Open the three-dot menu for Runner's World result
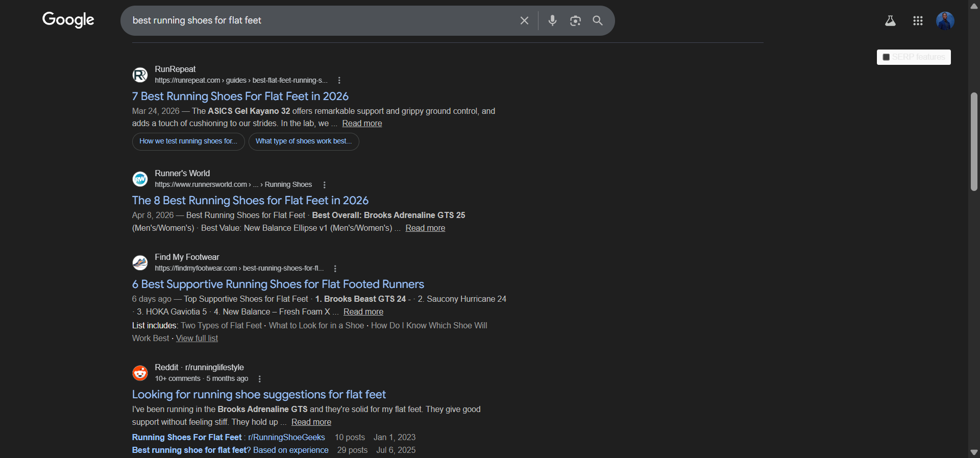Screen dimensions: 980x458 tap(324, 185)
